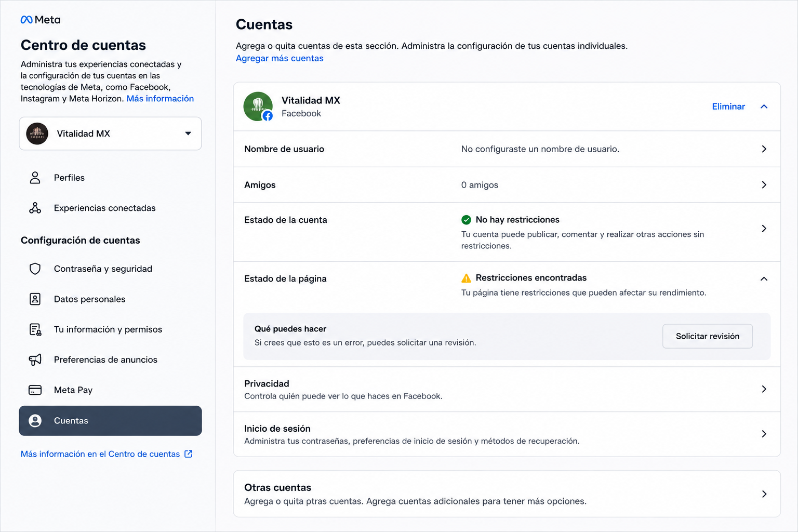Open Tu información y permisos

click(x=110, y=329)
